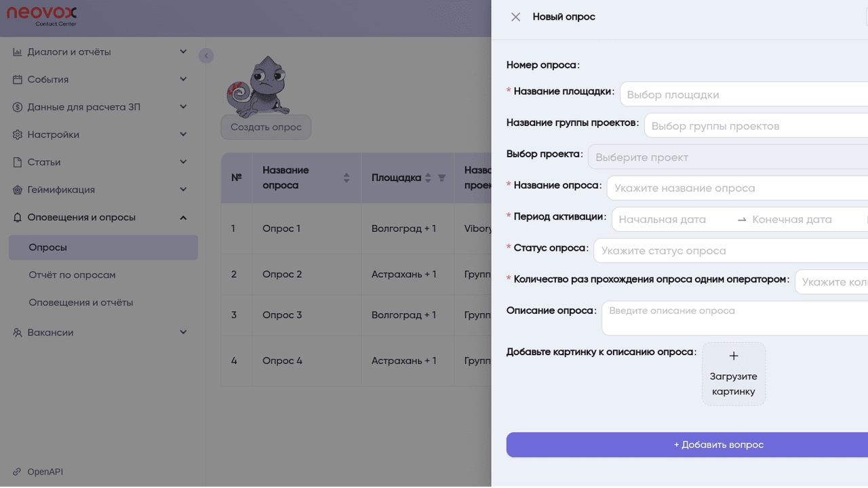The image size is (868, 488).
Task: Click the OpenAPI link icon
Action: [18, 472]
